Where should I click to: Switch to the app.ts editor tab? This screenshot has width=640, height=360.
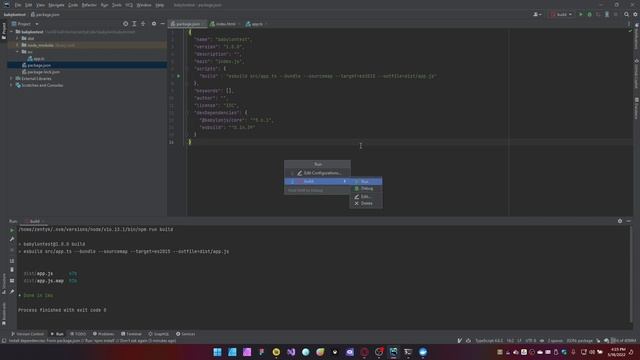(x=257, y=24)
